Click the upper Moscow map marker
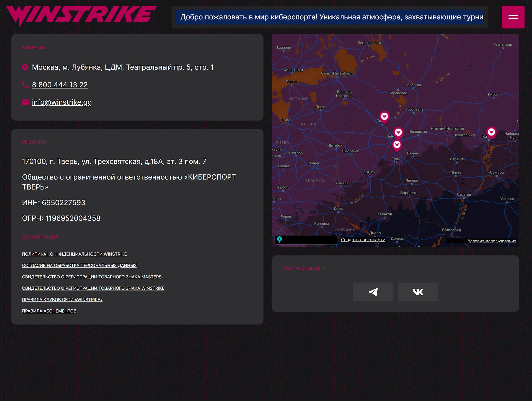This screenshot has width=532, height=401. 398,132
